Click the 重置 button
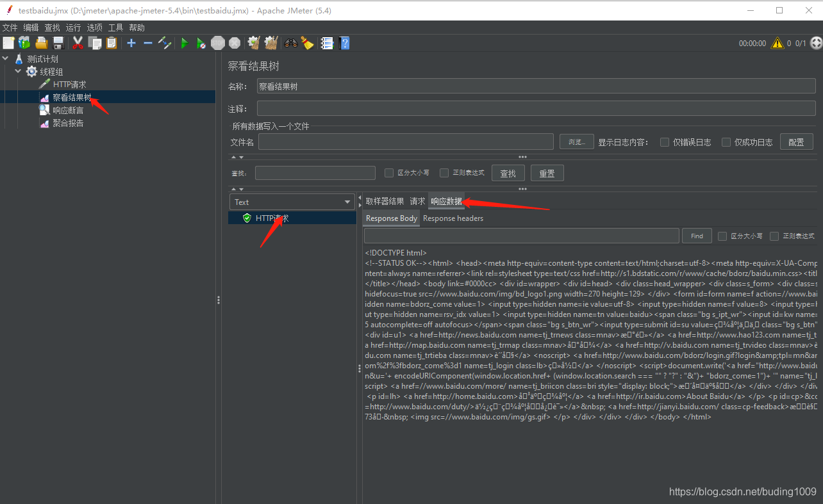 [x=547, y=173]
